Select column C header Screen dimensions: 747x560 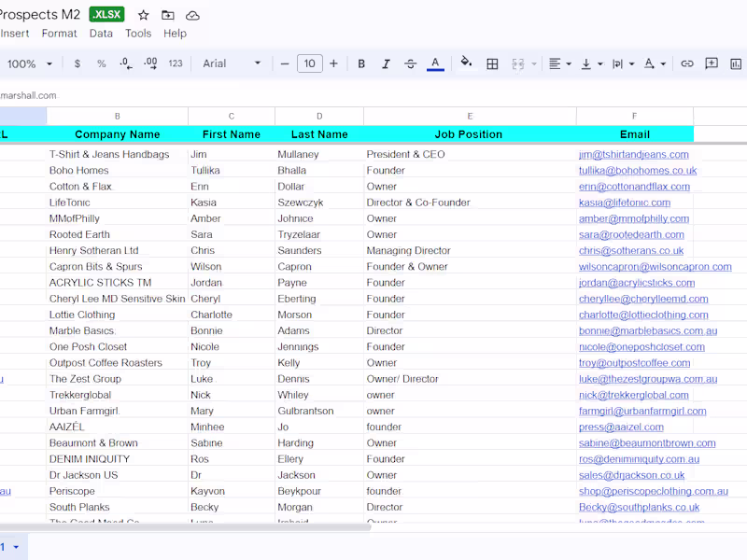[x=231, y=116]
